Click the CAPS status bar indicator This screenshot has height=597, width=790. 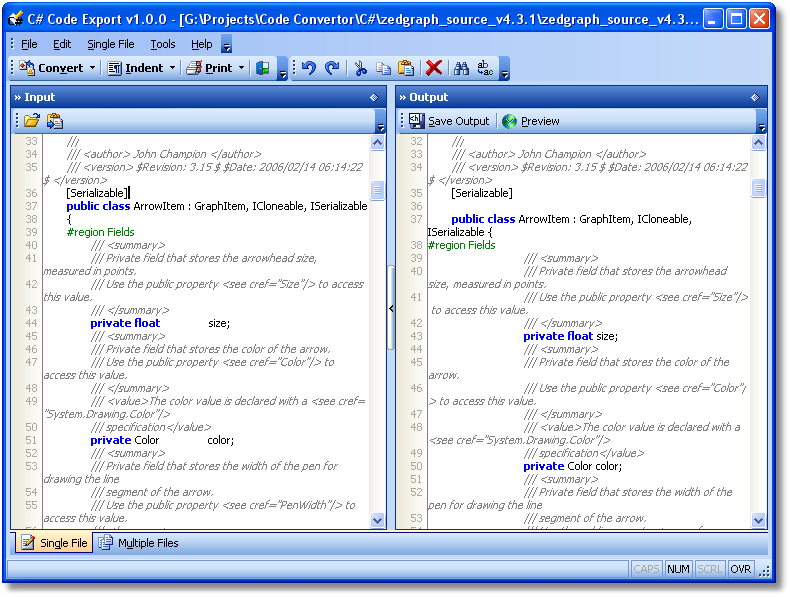pos(646,569)
